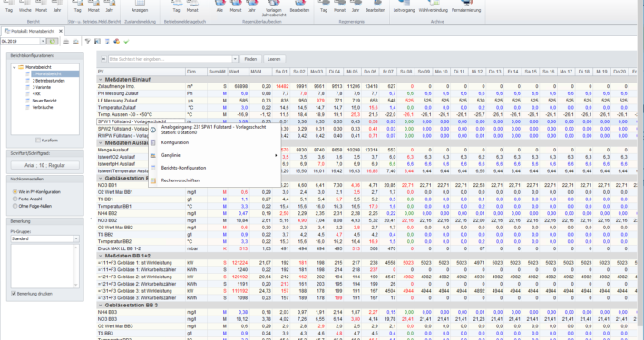Click the Leeren button
644x340 pixels.
274,59
